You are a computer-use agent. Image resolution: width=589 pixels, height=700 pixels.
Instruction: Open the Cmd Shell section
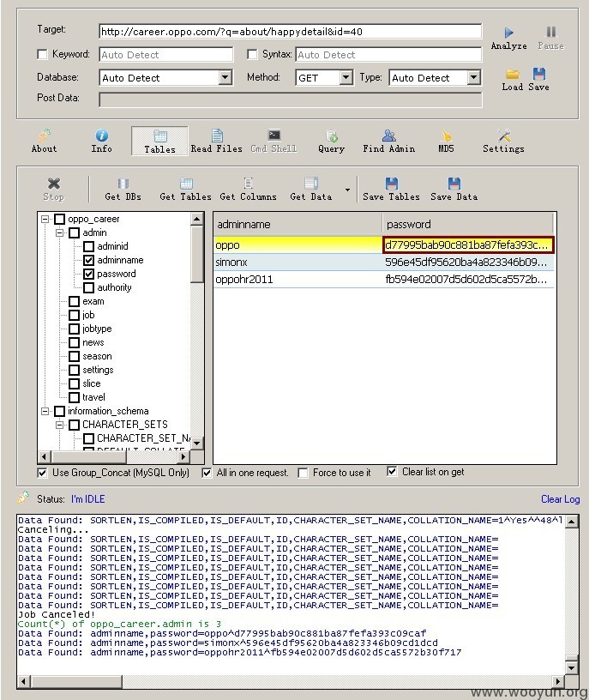274,142
